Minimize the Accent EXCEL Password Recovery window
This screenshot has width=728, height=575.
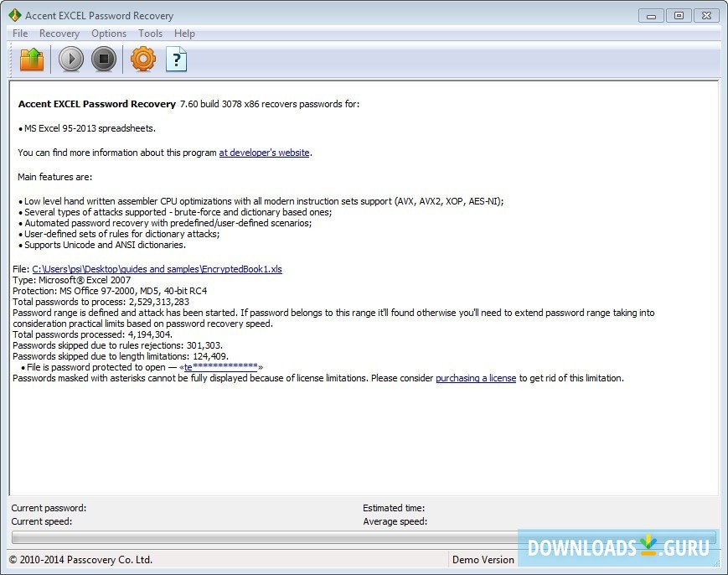(x=651, y=16)
